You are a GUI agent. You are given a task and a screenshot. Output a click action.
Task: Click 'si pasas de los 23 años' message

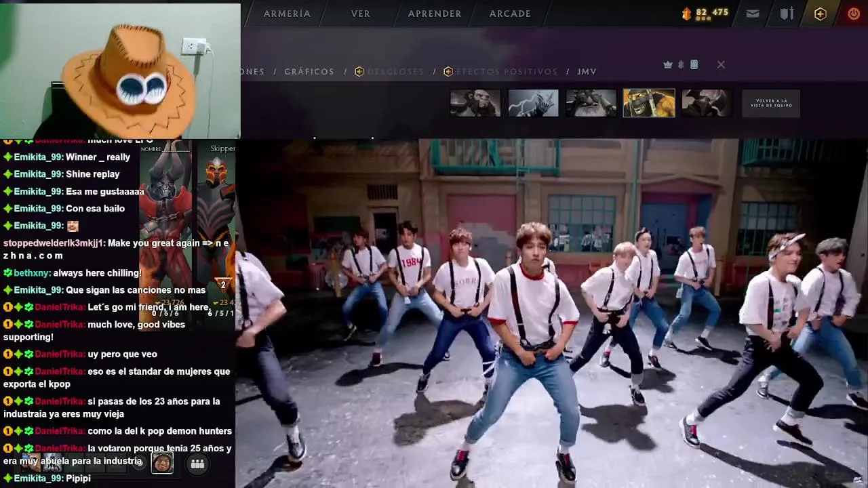coord(112,407)
